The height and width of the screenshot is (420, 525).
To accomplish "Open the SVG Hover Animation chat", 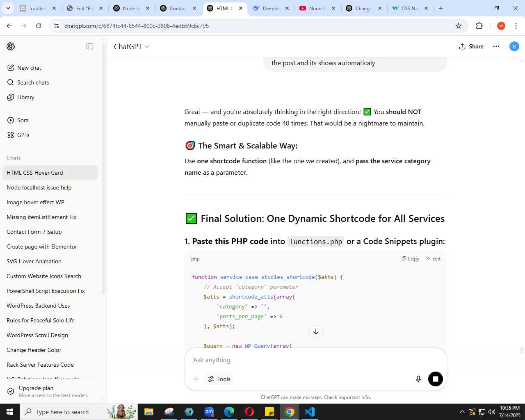I will (50, 261).
